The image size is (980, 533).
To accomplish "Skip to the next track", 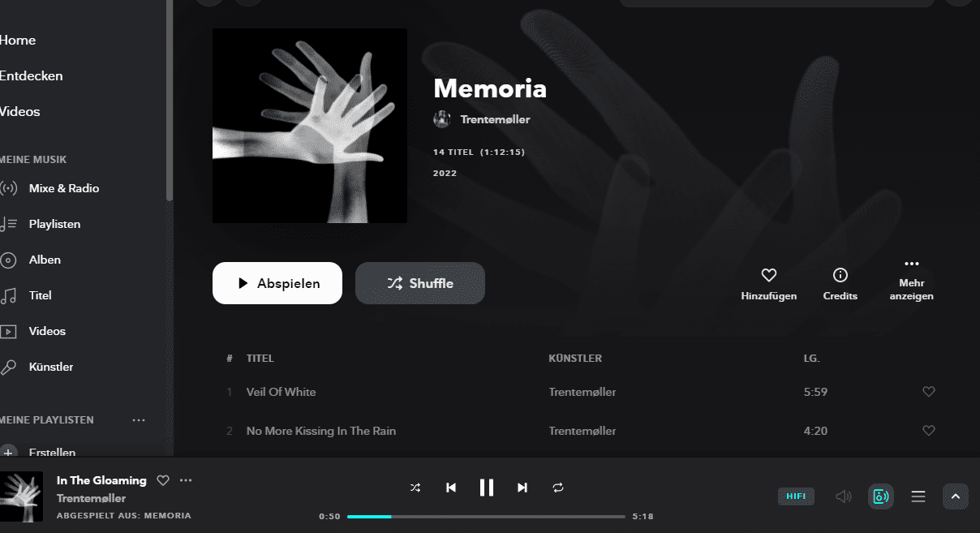I will click(522, 488).
